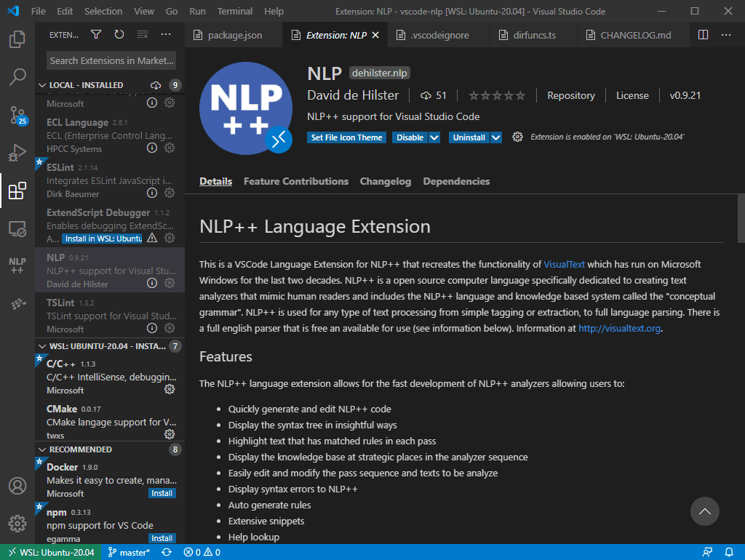Open the Run and Debug view
Image resolution: width=745 pixels, height=560 pixels.
[17, 153]
